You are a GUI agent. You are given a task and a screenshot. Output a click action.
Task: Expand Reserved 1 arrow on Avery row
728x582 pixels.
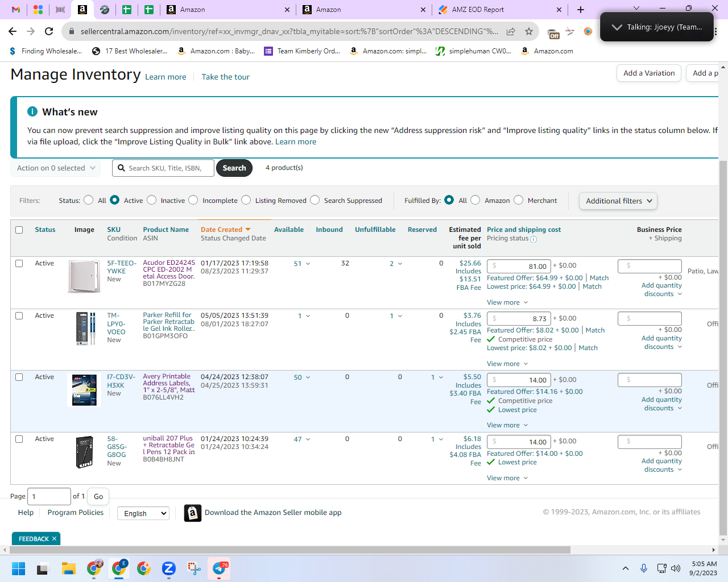(441, 377)
